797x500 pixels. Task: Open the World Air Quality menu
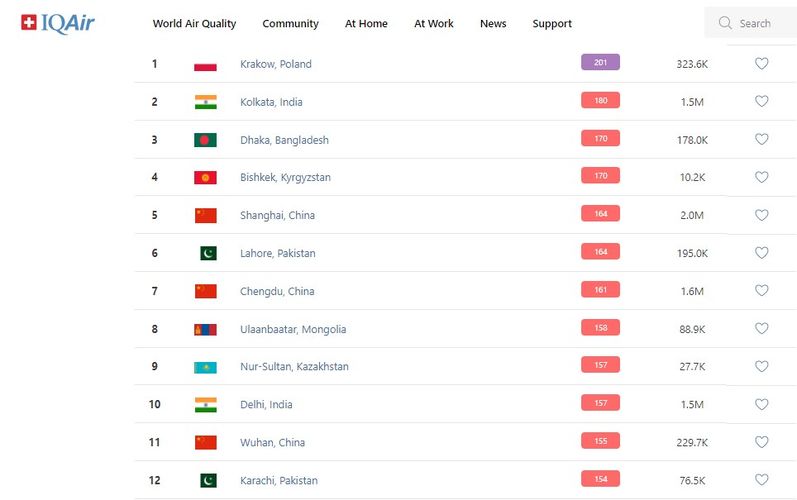(194, 24)
